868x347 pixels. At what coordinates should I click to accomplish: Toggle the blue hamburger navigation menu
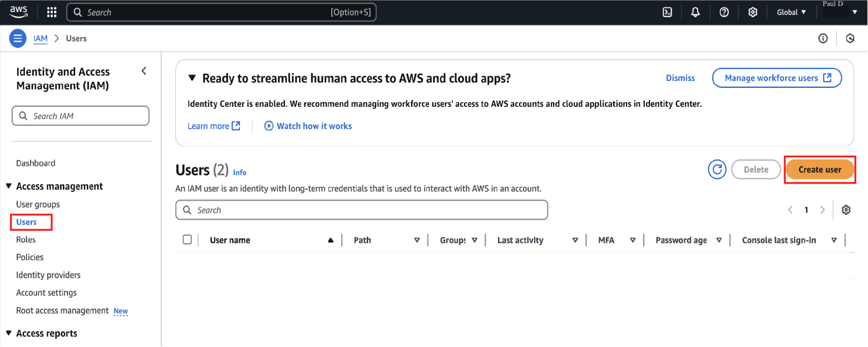click(18, 38)
